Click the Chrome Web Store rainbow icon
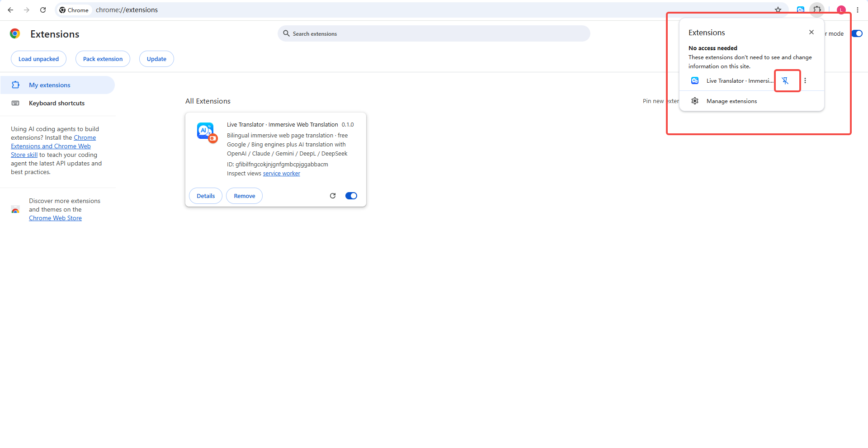 click(x=15, y=209)
